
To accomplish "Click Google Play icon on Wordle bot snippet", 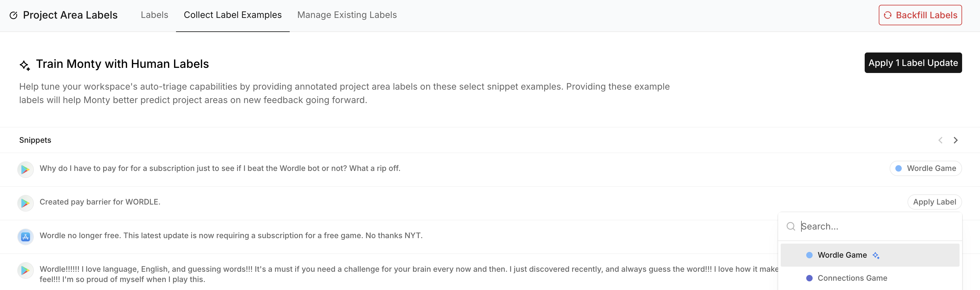I will pos(26,170).
